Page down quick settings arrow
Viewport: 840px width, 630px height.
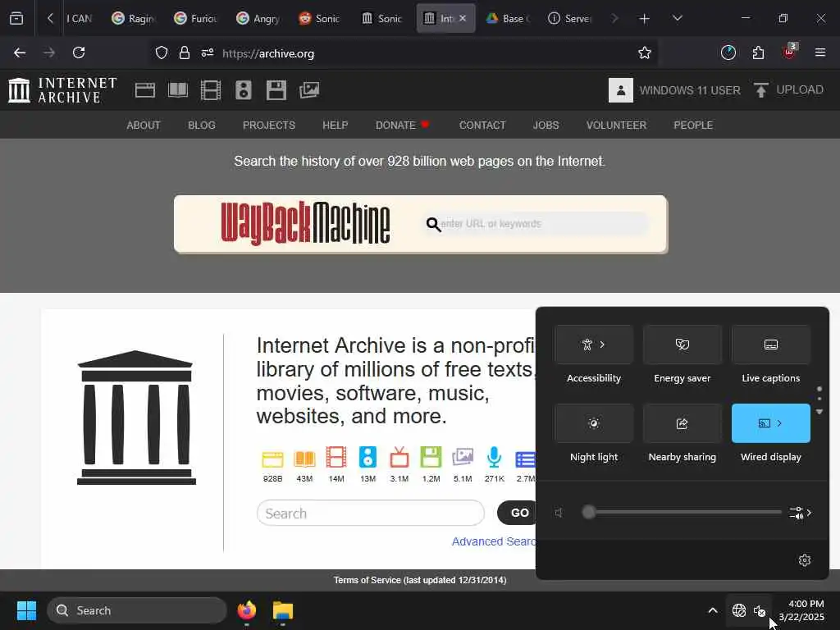click(819, 412)
